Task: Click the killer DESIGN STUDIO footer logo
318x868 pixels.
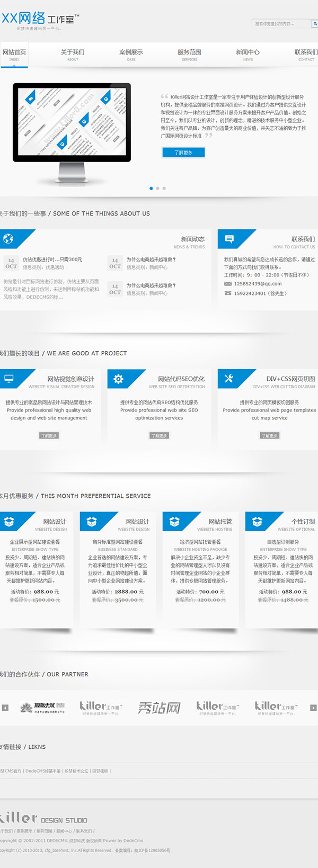Action: coord(43,818)
